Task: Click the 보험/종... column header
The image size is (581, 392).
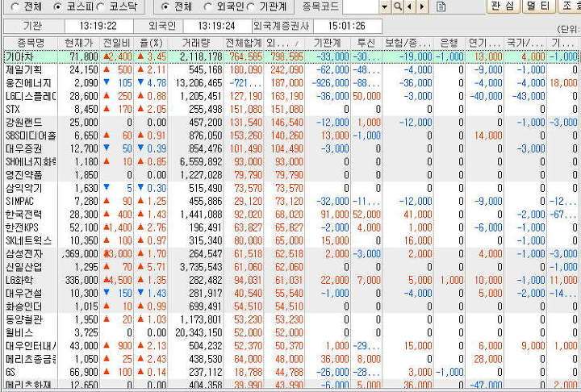Action: [408, 43]
